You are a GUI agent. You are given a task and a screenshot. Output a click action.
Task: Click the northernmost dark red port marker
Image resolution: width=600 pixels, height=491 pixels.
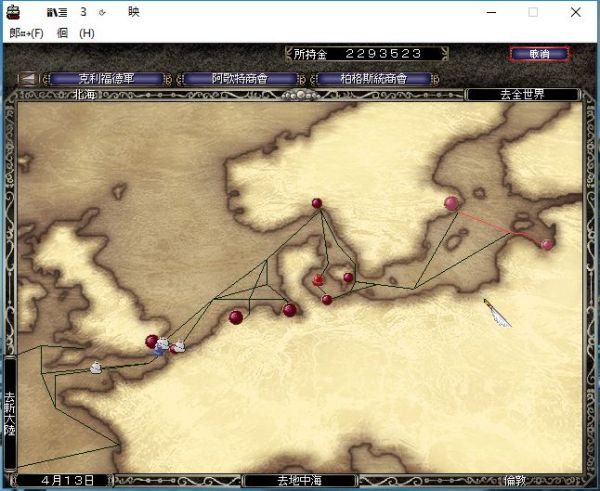point(317,203)
